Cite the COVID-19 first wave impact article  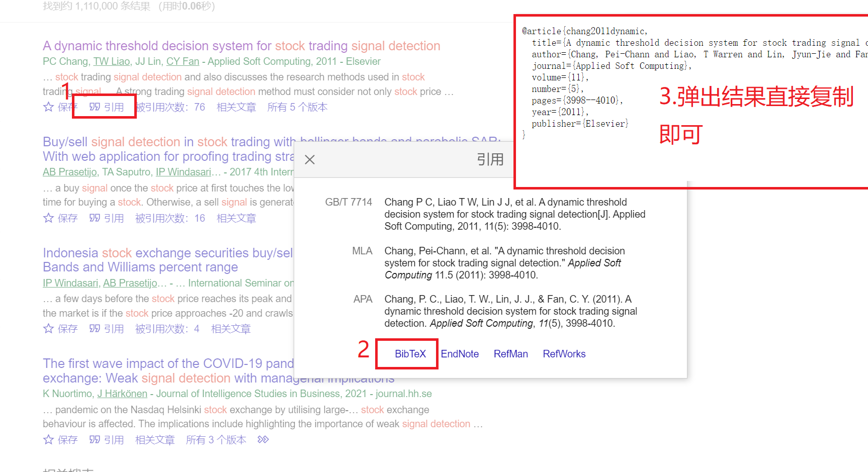click(107, 440)
